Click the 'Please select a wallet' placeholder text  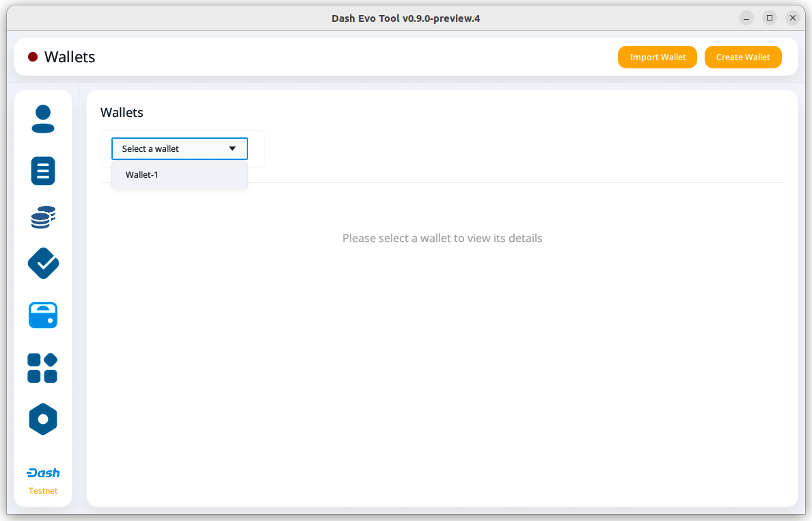[442, 239]
